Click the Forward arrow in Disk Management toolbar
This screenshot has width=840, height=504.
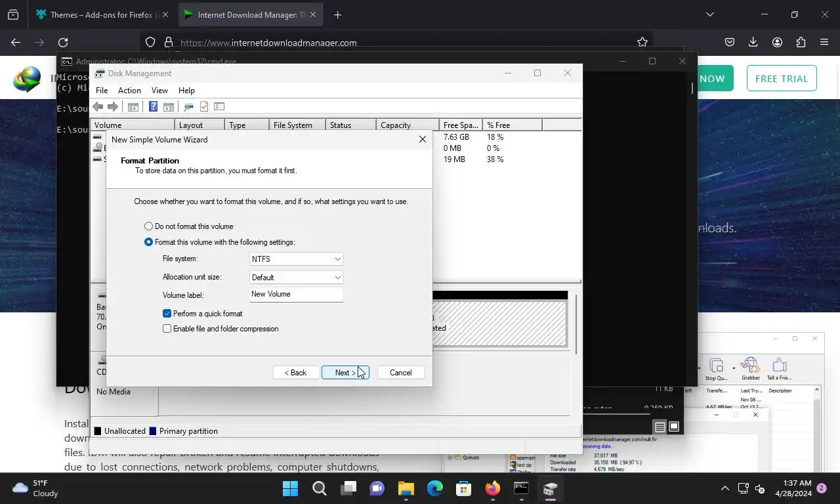(112, 106)
